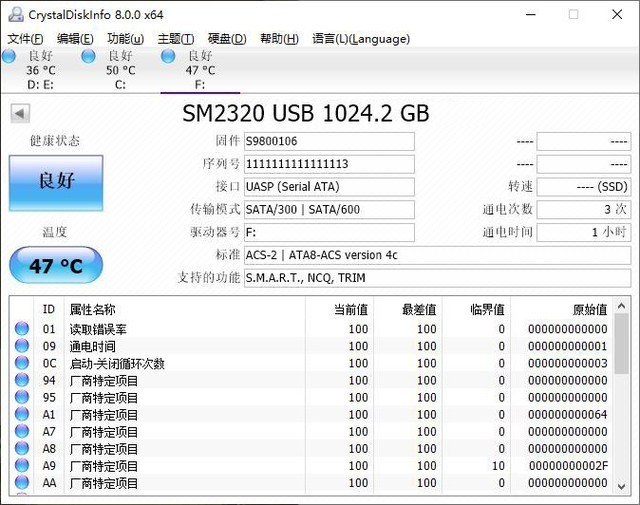Click raw value 000000000003
Screen dimensions: 640x505
pyautogui.click(x=568, y=363)
